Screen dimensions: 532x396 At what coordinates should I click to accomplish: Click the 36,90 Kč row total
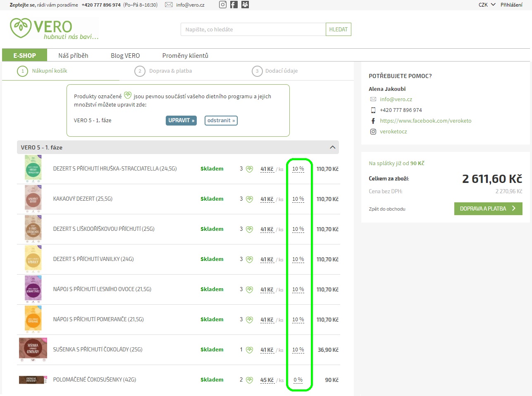(x=328, y=350)
